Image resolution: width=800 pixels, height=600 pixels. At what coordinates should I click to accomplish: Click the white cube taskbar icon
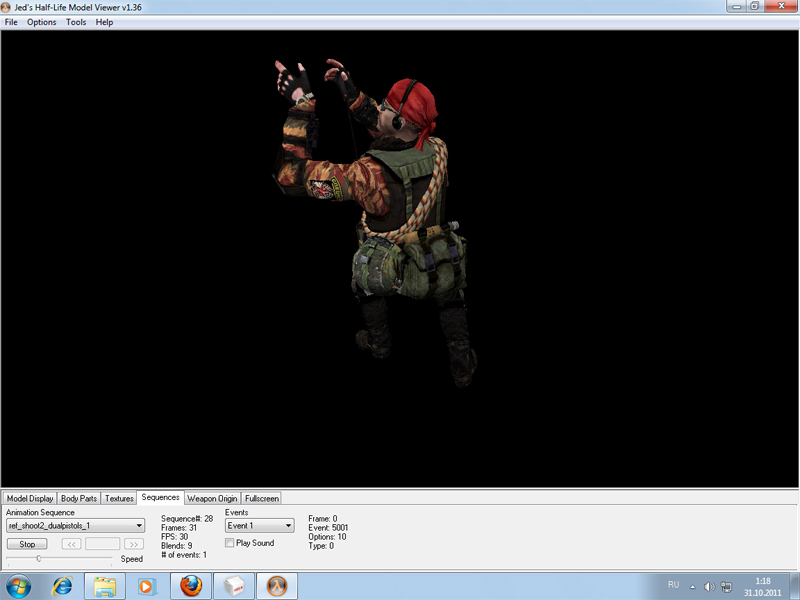tap(234, 585)
